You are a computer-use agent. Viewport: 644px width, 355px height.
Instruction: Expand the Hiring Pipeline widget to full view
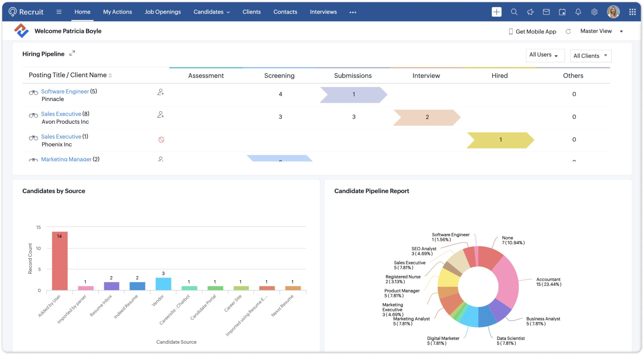coord(72,53)
